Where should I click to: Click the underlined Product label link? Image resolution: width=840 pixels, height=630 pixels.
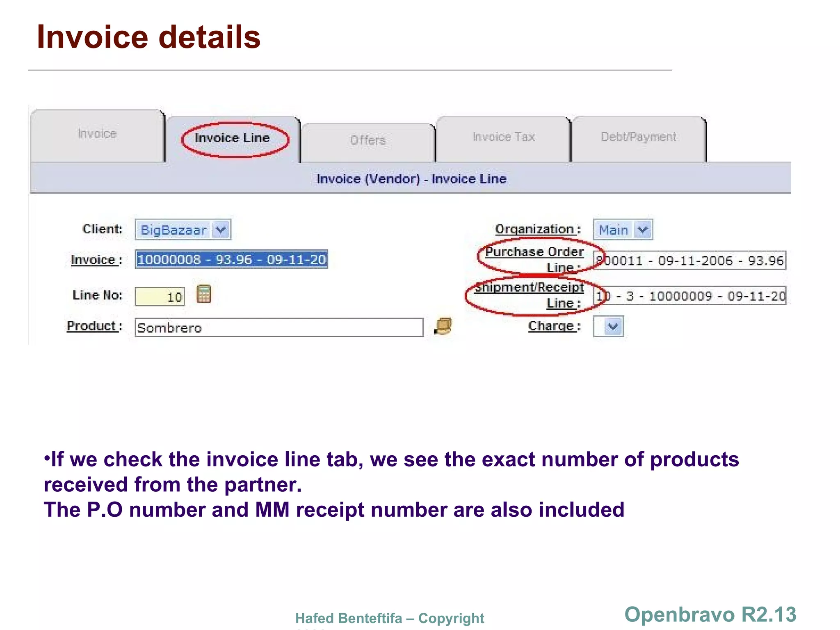pos(92,326)
